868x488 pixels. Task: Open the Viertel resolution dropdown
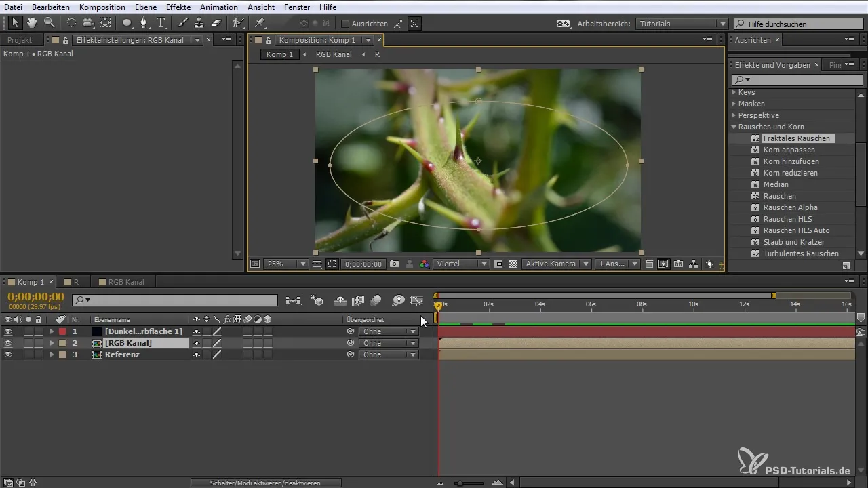[x=462, y=264]
